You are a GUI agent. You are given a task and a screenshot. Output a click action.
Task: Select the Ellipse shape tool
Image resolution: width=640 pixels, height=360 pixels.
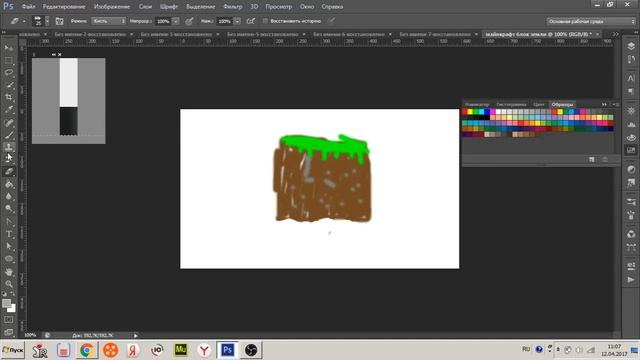(x=9, y=259)
